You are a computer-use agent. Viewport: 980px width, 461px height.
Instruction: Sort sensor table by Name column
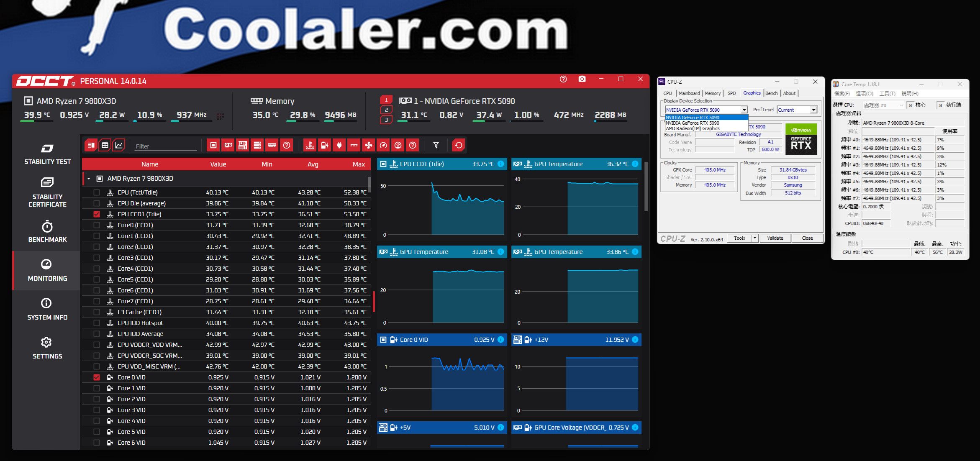pyautogui.click(x=150, y=164)
